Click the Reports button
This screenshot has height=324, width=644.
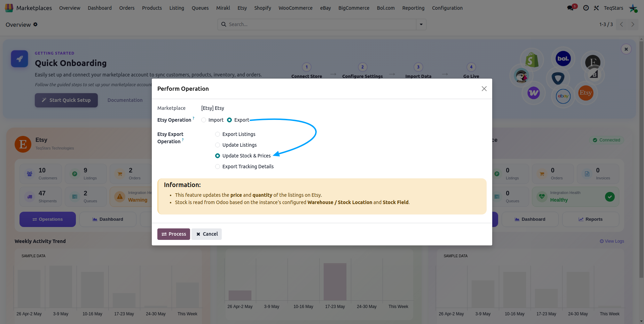(590, 219)
